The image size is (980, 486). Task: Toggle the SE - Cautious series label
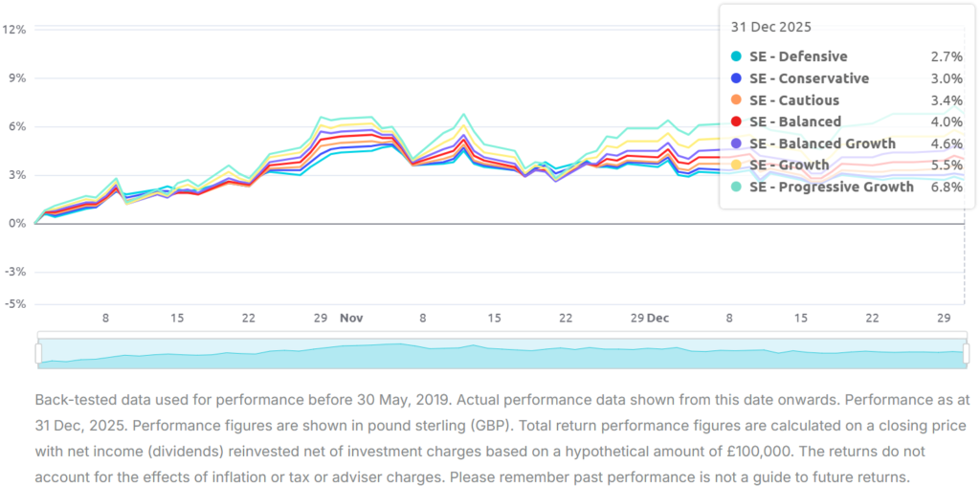click(794, 100)
